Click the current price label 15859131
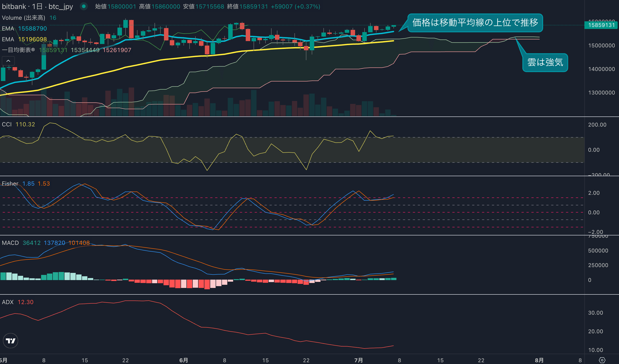 tap(601, 25)
